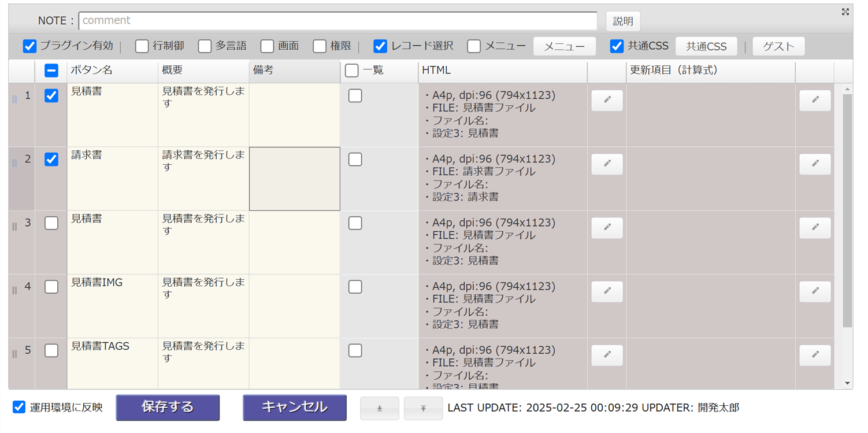
Task: Click 保存する to save
Action: coord(168,408)
